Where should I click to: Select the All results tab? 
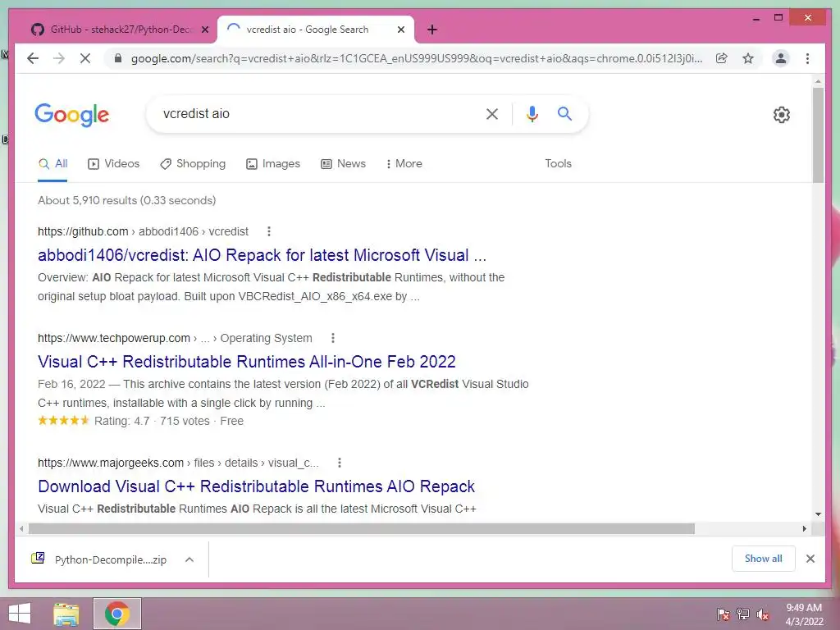[x=52, y=164]
